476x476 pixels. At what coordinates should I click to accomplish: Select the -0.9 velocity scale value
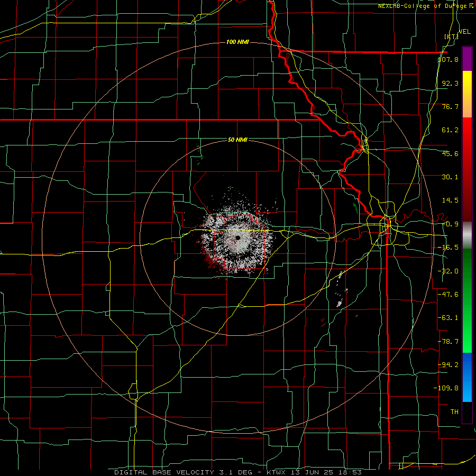click(x=450, y=224)
